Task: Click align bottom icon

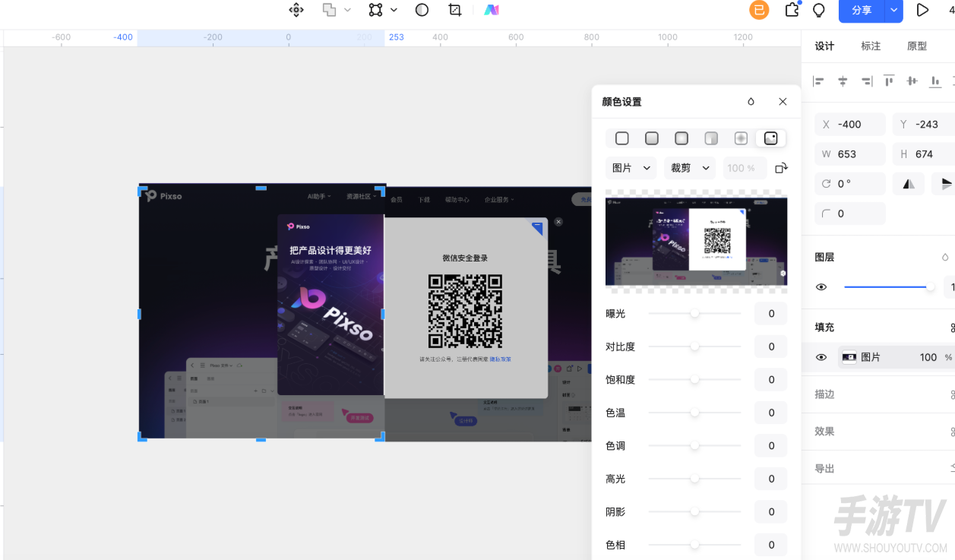Action: (936, 81)
